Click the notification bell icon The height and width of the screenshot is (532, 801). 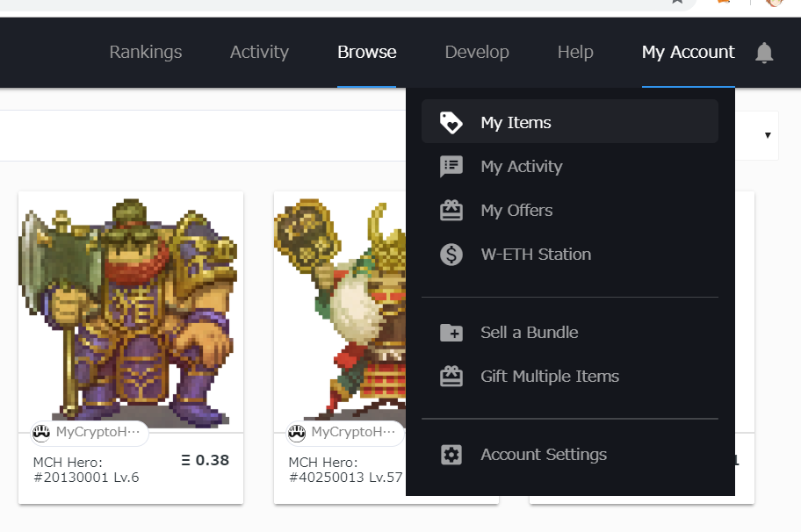click(x=764, y=53)
